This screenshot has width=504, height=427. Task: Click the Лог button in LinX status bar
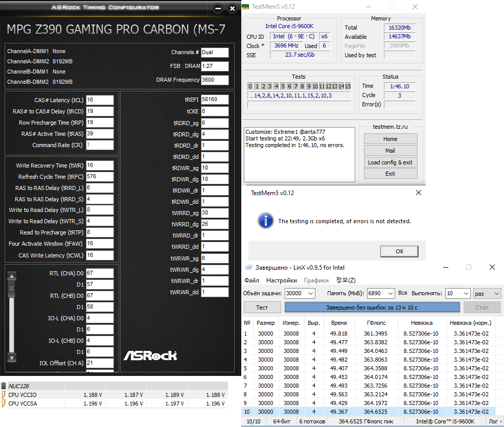(495, 421)
